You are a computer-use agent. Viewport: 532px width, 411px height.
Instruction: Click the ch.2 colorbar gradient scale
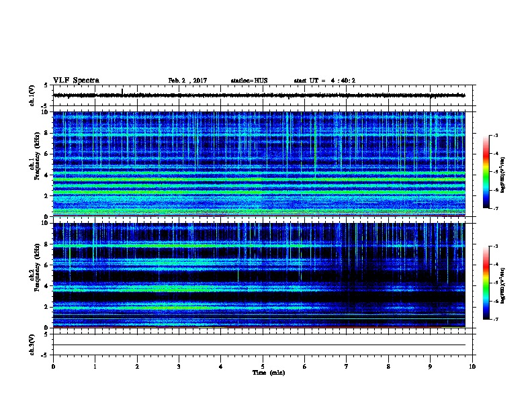pyautogui.click(x=486, y=283)
